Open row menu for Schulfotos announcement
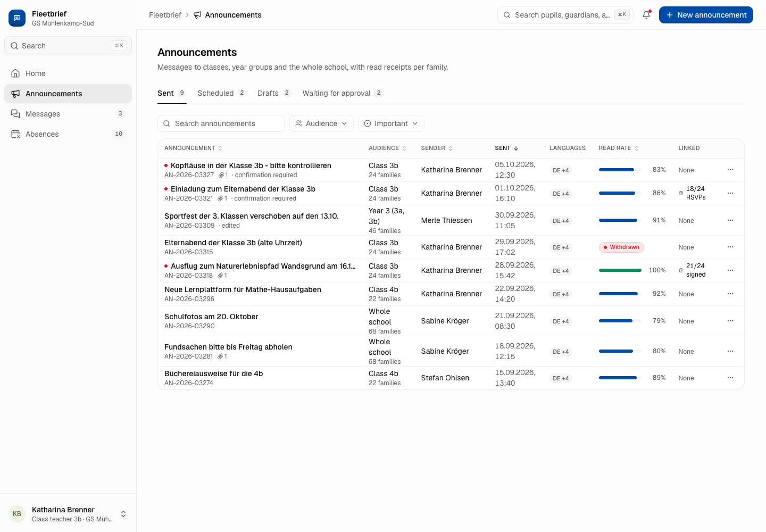Viewport: 766px width, 532px height. 730,321
